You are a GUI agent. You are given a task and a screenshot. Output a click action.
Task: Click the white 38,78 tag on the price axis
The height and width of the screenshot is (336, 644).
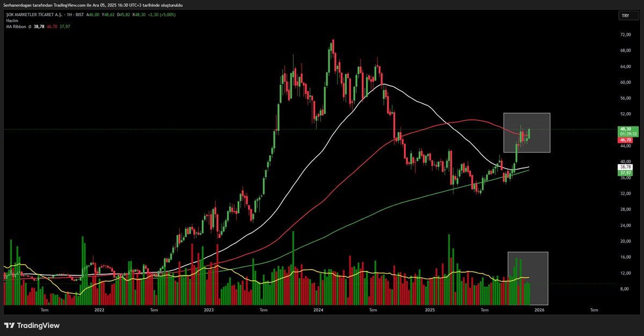tap(625, 168)
